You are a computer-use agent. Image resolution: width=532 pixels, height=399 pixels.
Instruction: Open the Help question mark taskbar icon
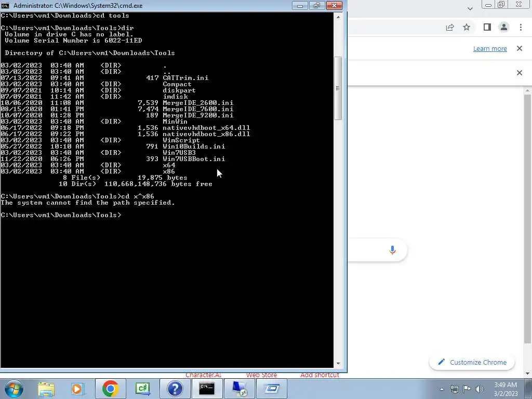[175, 389]
